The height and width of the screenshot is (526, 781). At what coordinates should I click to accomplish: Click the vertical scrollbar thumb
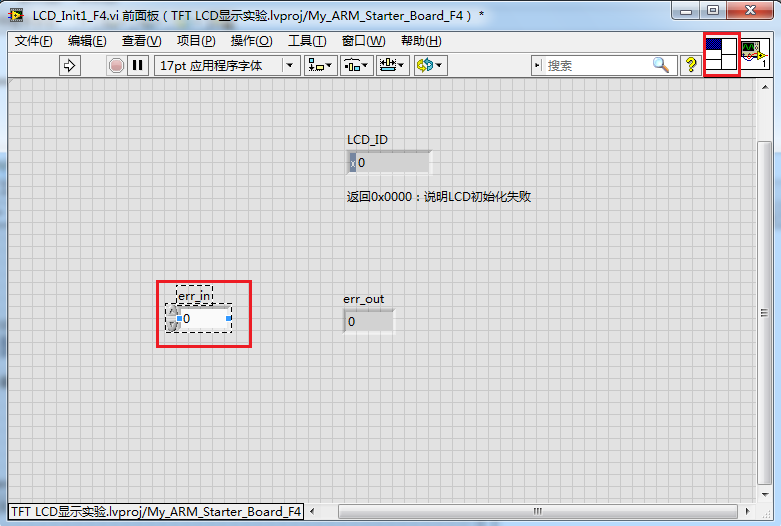765,313
